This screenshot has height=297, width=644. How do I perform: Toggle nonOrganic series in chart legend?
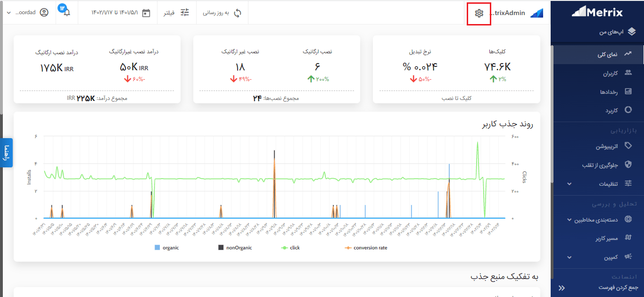click(x=235, y=247)
